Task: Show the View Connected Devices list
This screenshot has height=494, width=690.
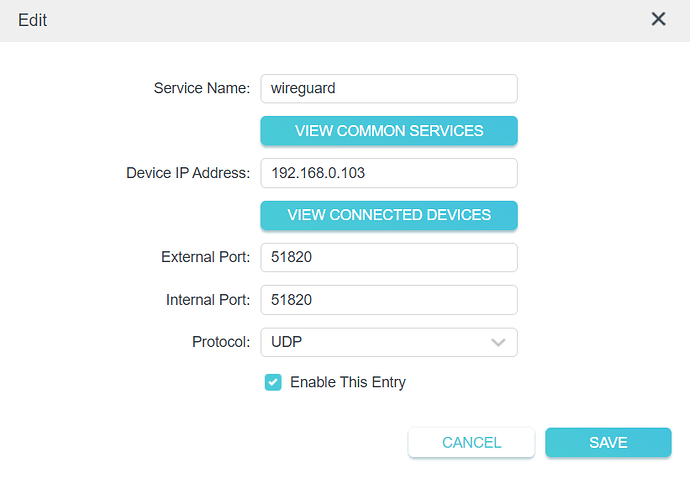Action: pos(388,215)
